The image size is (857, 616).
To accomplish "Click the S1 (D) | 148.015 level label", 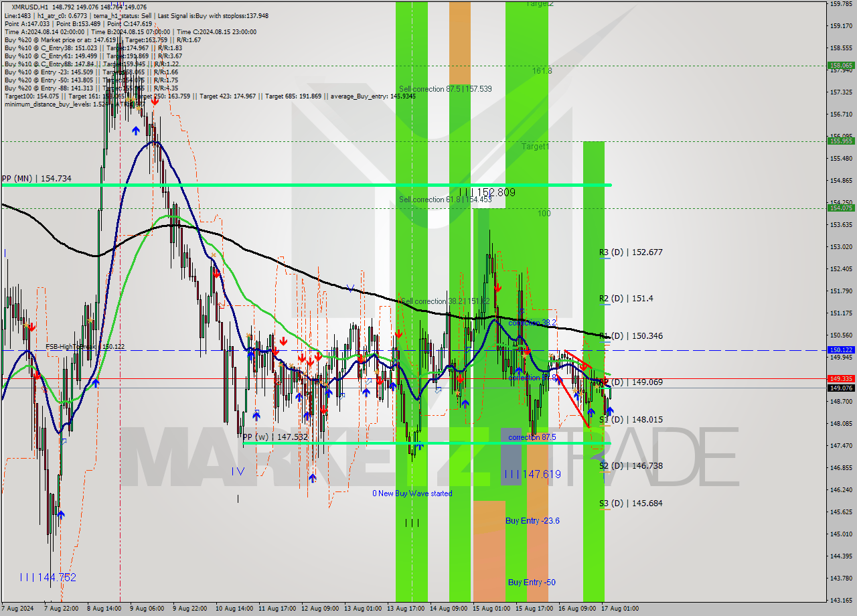I will pos(631,419).
